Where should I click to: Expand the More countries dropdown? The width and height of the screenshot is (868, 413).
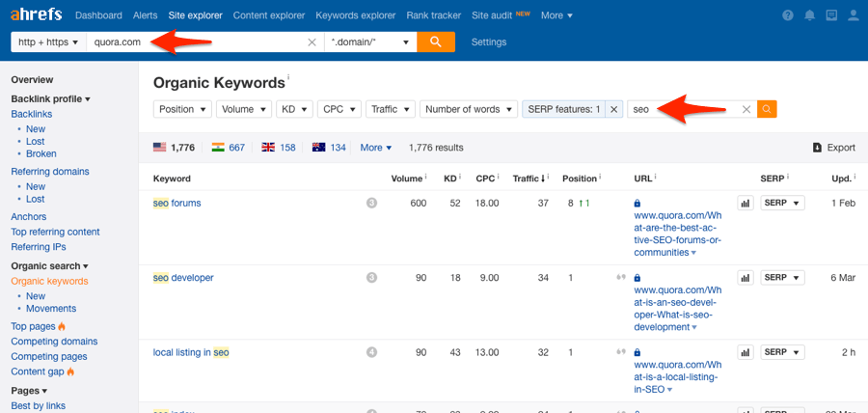376,148
